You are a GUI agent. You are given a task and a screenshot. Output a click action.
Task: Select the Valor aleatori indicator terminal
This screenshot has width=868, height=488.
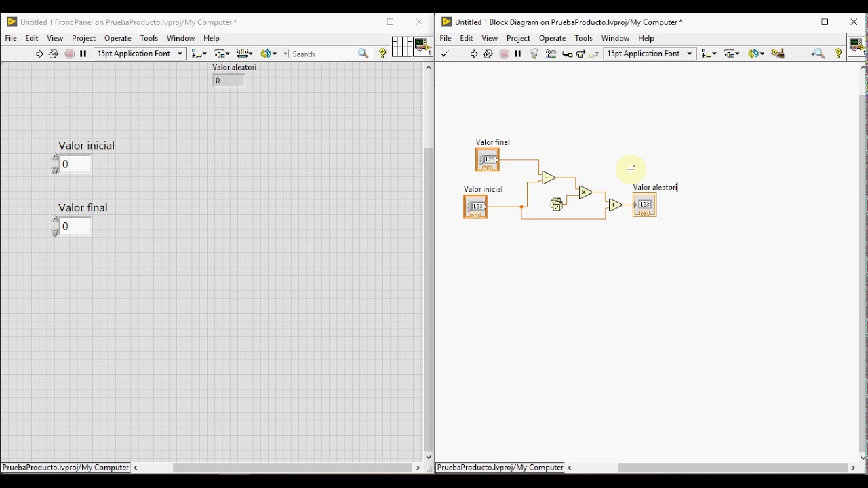coord(645,205)
